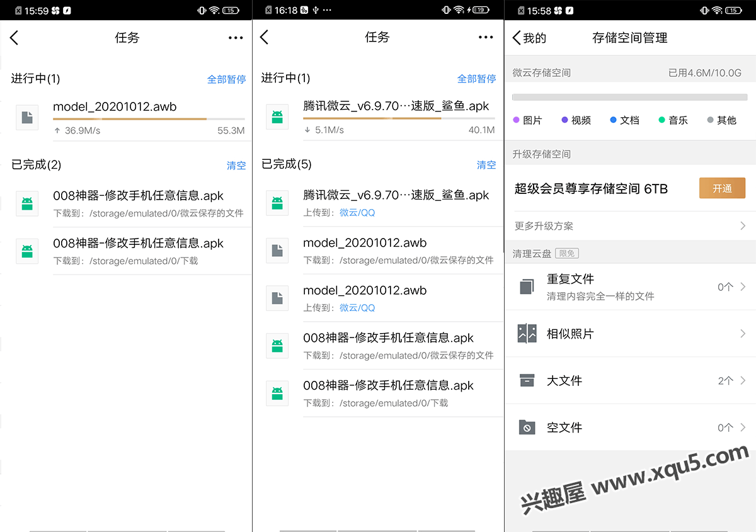Tap APK icon of file saved to 微云保存的文件 in left screen
756x532 pixels.
coord(27,203)
